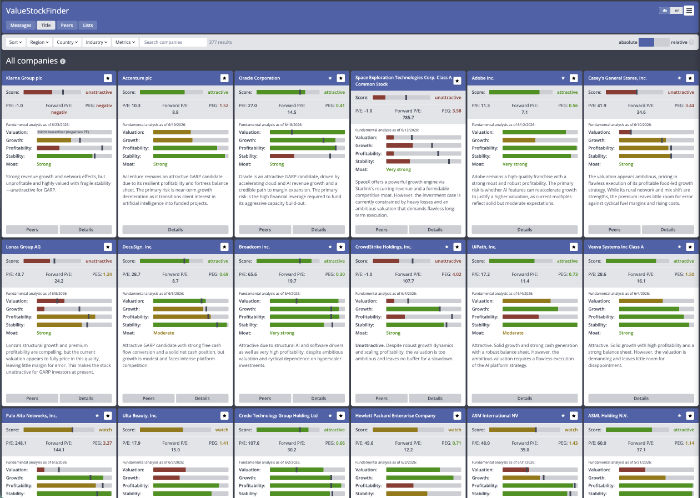Star the Oracle Corporation card

(341, 78)
